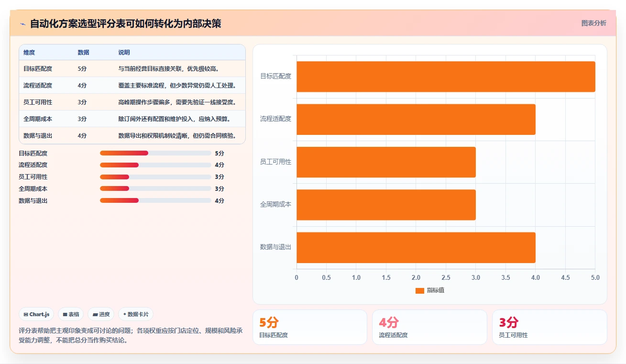Click the dashboard title 自动化方案选型评分表可如何转化为内部决策
Screen dimensions: 626x364
[x=125, y=23]
